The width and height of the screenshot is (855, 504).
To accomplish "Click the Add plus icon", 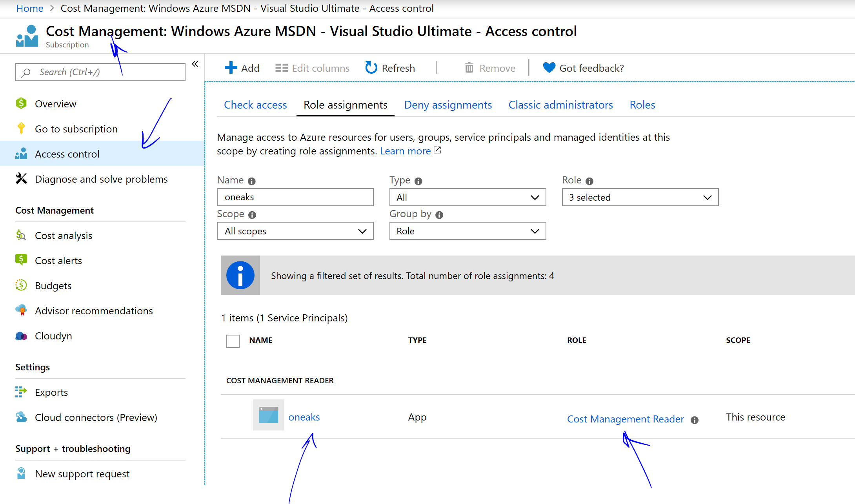I will (231, 68).
